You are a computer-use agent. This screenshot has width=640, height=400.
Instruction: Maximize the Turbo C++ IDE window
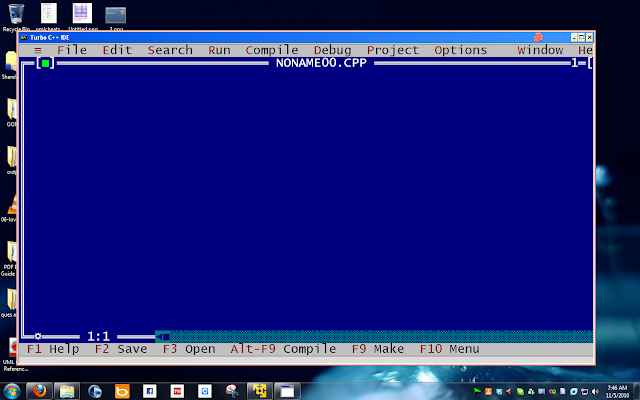pos(582,38)
